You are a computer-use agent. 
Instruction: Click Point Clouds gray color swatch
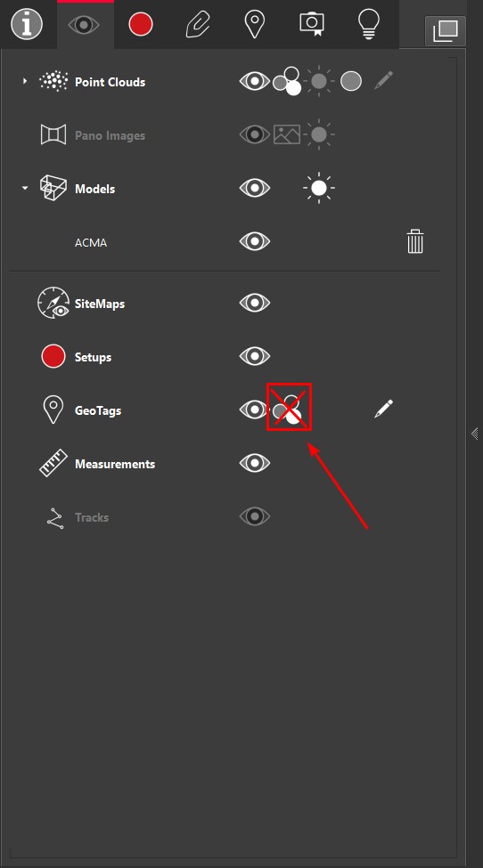pyautogui.click(x=350, y=81)
